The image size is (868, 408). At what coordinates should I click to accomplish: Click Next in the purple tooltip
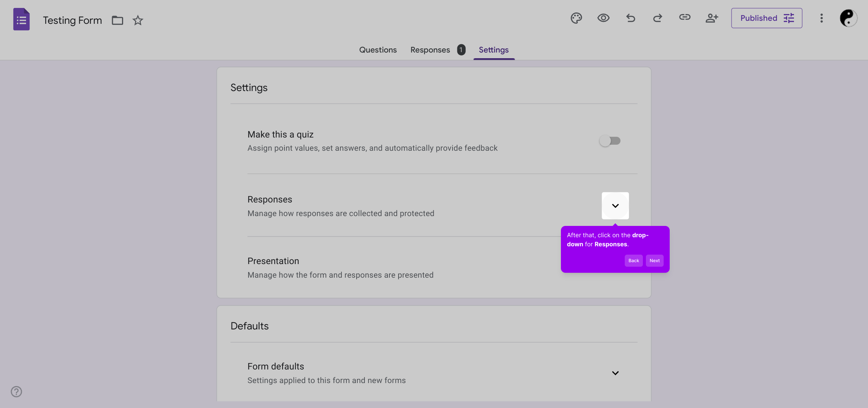click(655, 261)
